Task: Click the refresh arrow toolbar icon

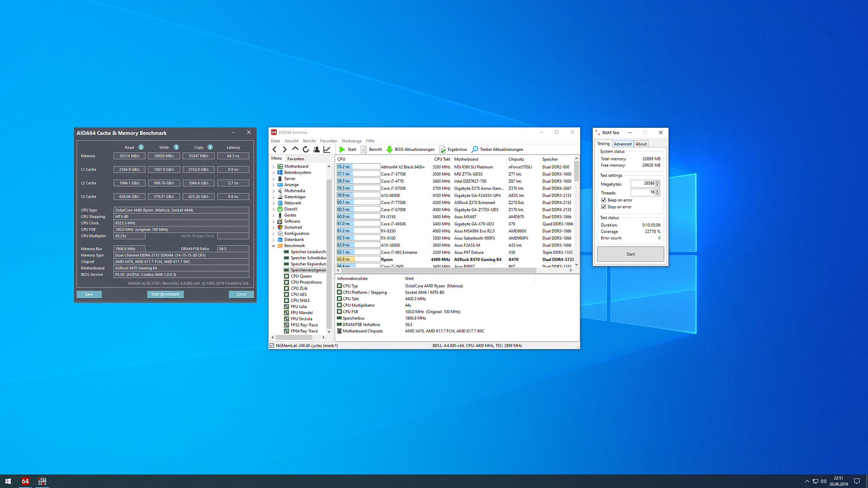Action: click(306, 150)
